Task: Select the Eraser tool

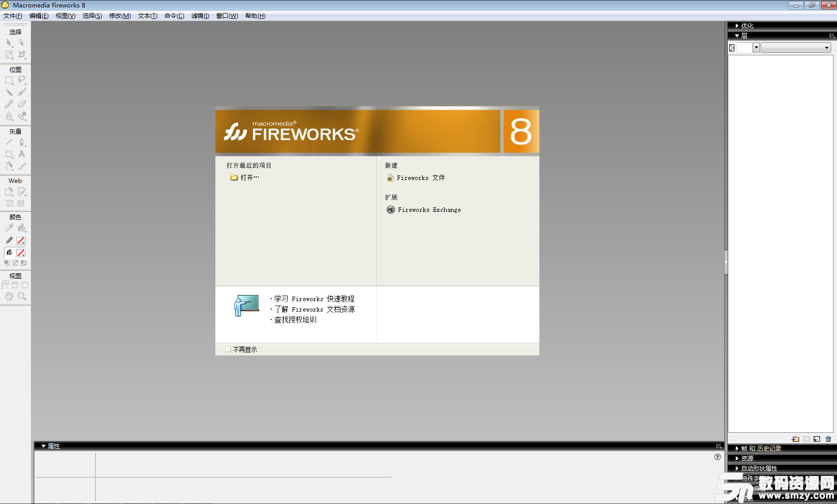Action: coord(21,104)
